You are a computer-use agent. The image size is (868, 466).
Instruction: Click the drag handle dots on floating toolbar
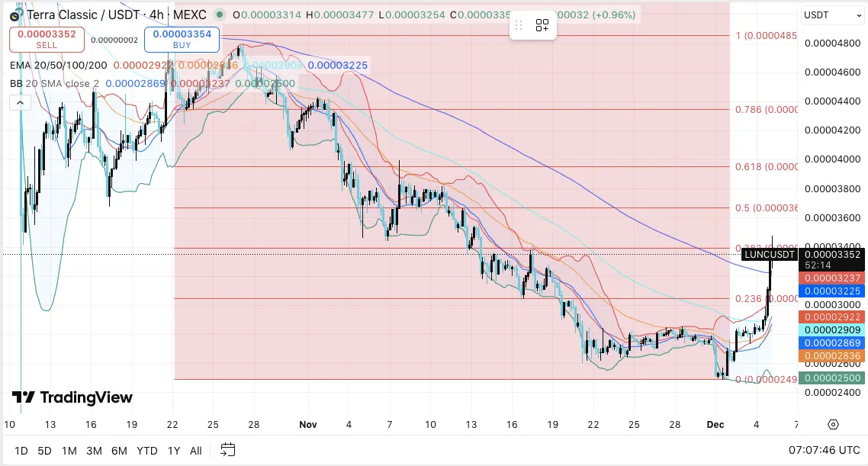point(519,24)
